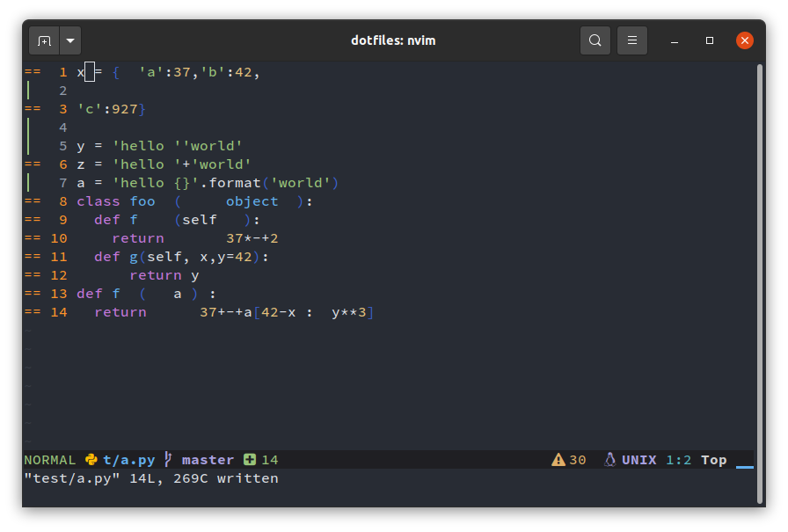This screenshot has height=532, width=788.
Task: Click the Python filetype icon in the statusline
Action: pos(90,459)
